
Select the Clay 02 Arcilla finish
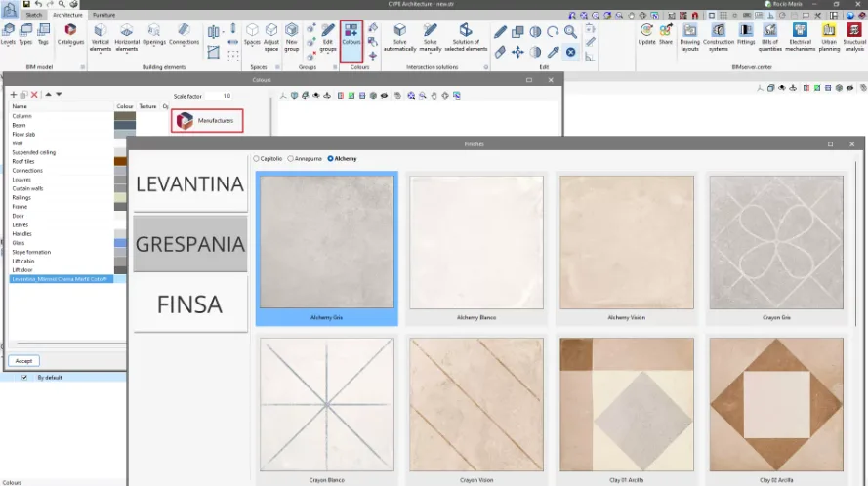point(776,410)
